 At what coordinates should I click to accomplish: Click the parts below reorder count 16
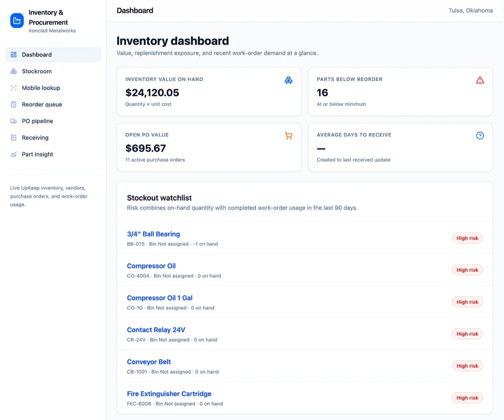click(323, 93)
